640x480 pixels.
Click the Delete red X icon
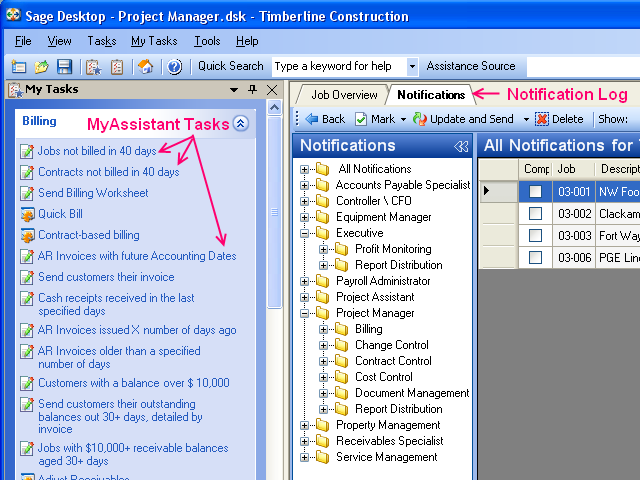pos(542,119)
